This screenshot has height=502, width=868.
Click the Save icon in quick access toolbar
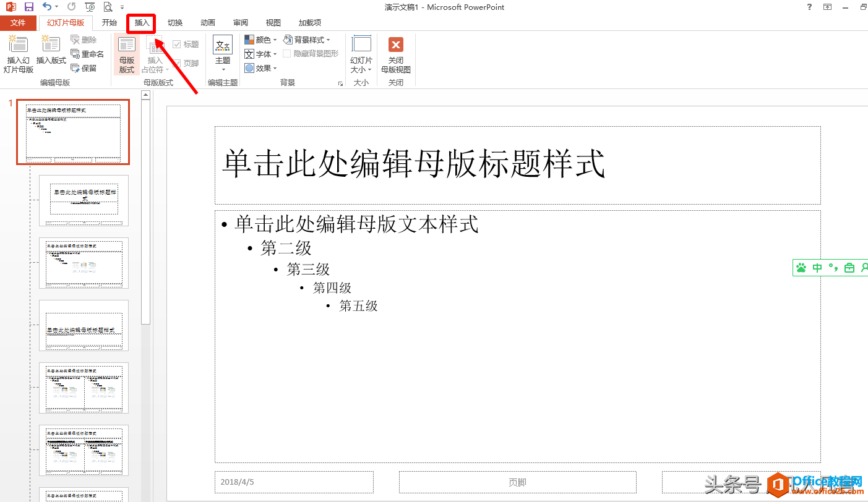point(28,7)
